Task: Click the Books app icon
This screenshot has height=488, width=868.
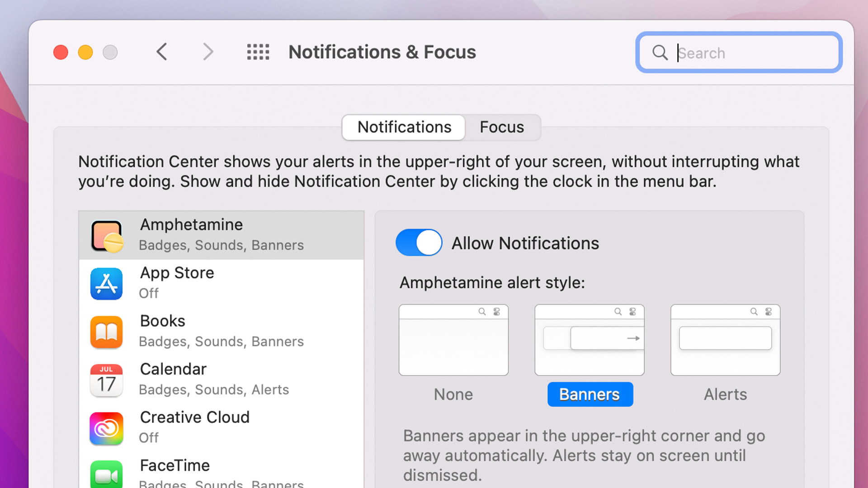Action: 107,332
